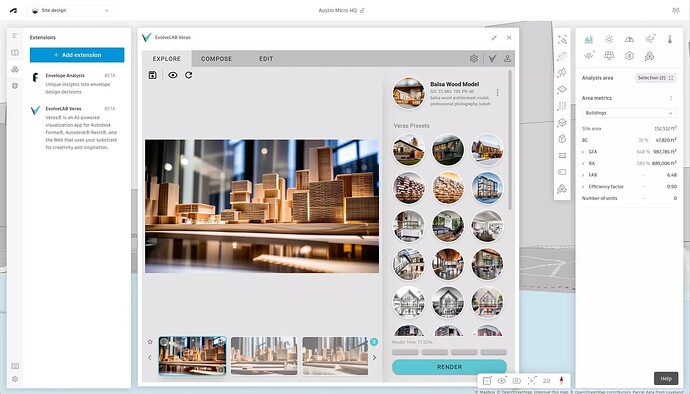Collapse the Veras panel with the shrink icon

pyautogui.click(x=494, y=38)
